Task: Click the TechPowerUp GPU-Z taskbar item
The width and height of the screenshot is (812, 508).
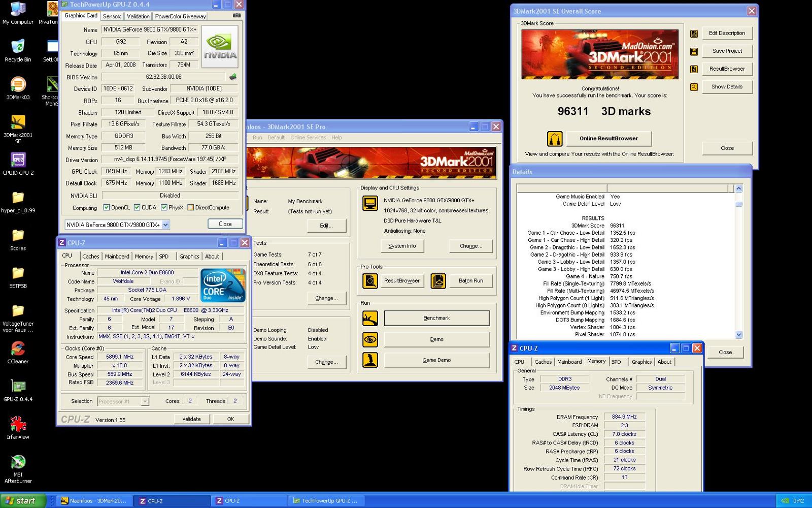Action: click(x=326, y=501)
